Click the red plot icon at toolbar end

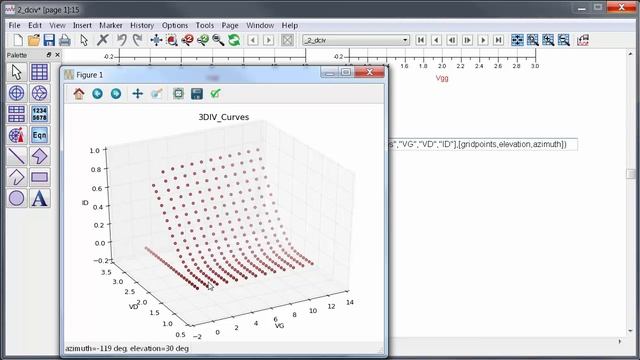583,40
